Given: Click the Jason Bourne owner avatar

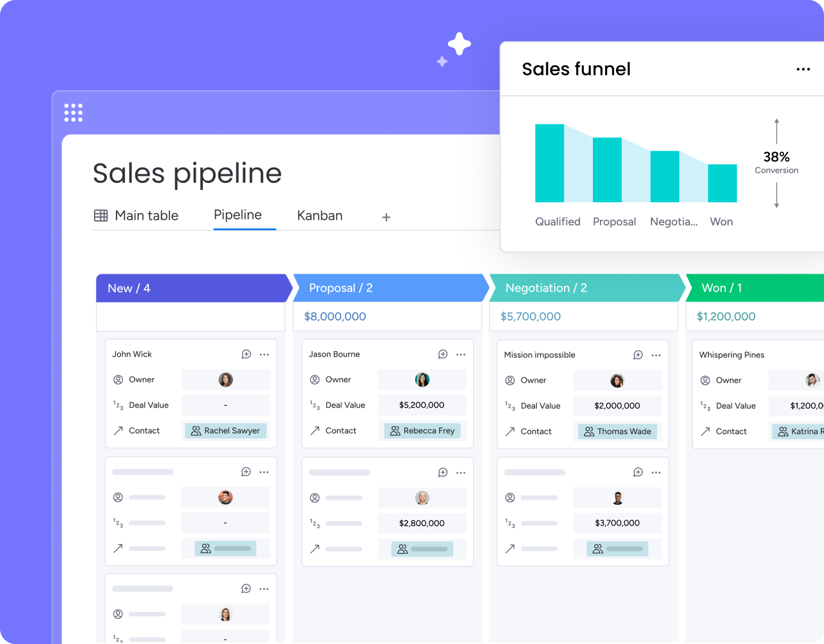Looking at the screenshot, I should coord(422,380).
